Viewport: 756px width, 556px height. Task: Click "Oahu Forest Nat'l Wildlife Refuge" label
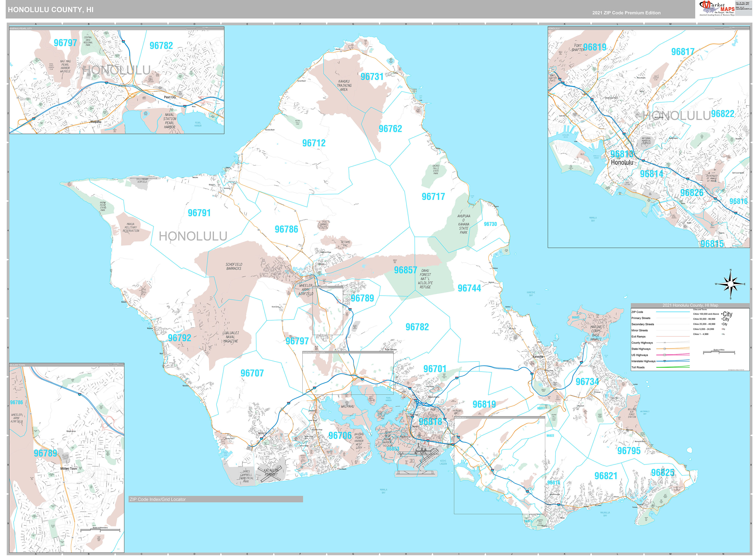[425, 279]
